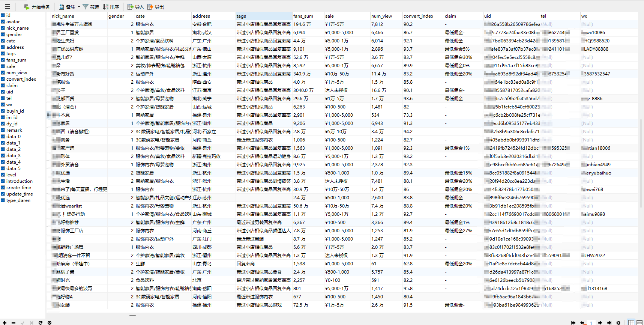Open the hamburger menu in the toolbar
The image size is (644, 325).
(8, 7)
